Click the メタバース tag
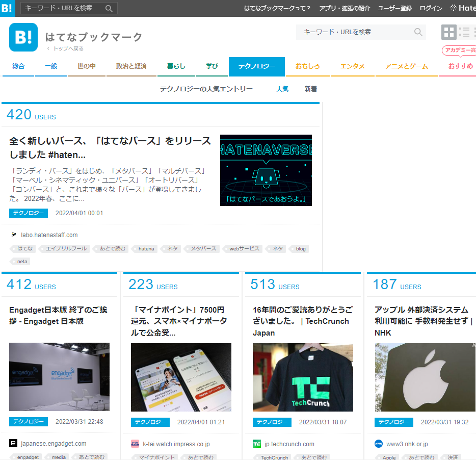Viewport: 476px width, 460px height. (203, 248)
